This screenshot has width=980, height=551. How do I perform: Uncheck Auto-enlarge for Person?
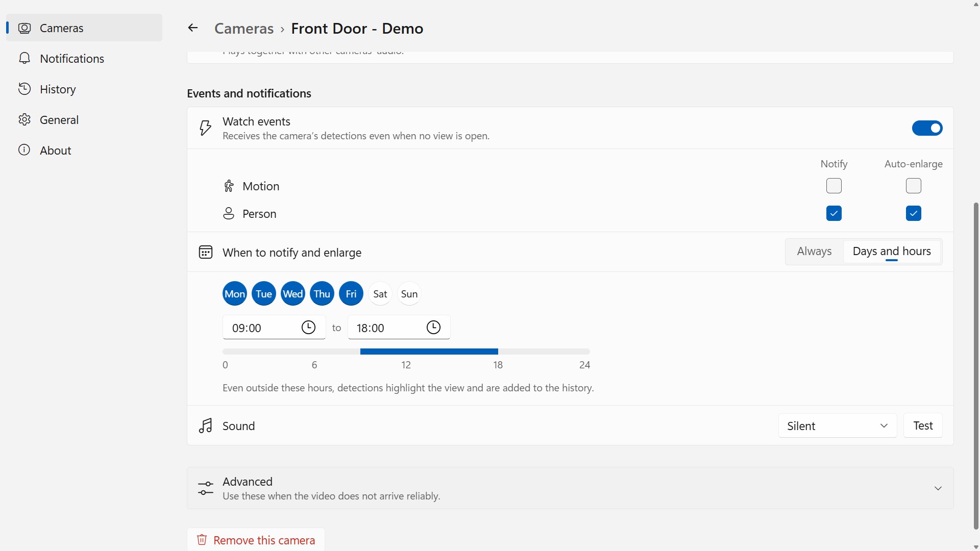click(914, 213)
